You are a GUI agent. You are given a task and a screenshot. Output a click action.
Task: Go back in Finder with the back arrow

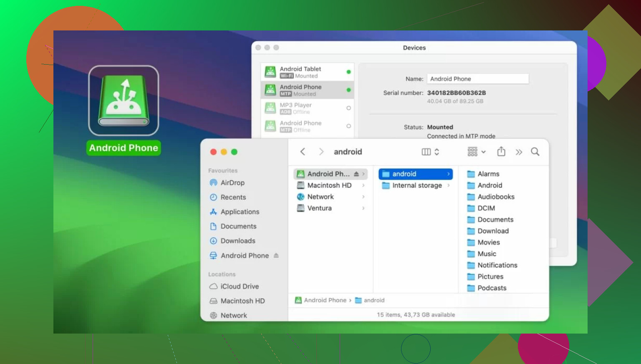[x=303, y=152]
